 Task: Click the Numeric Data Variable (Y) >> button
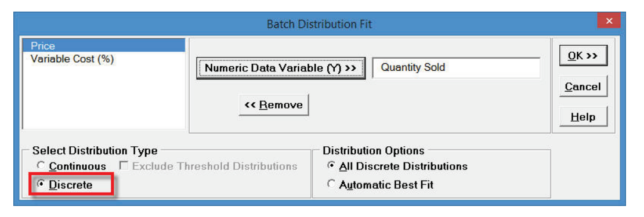pos(281,68)
